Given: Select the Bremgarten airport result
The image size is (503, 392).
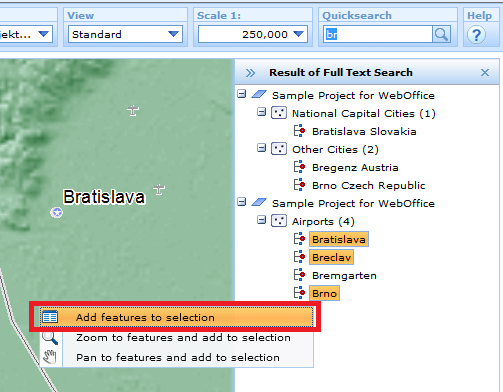Looking at the screenshot, I should (x=344, y=275).
